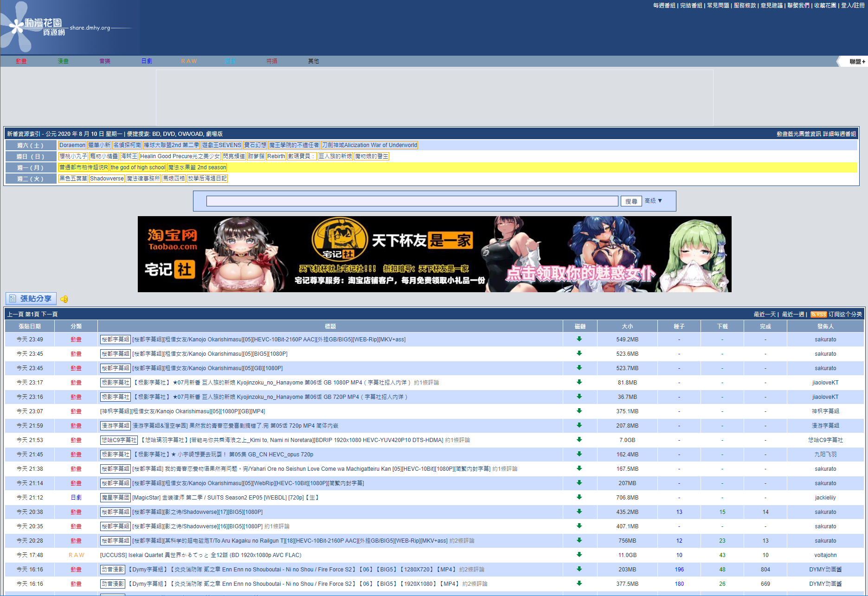The height and width of the screenshot is (596, 868).
Task: Expand the 高級 advanced search dropdown
Action: pos(653,201)
